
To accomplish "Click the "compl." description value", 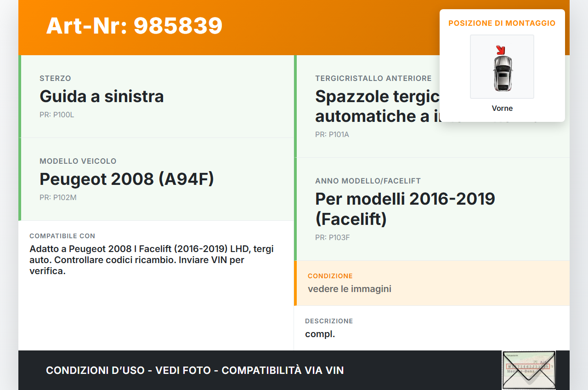I will click(x=320, y=334).
